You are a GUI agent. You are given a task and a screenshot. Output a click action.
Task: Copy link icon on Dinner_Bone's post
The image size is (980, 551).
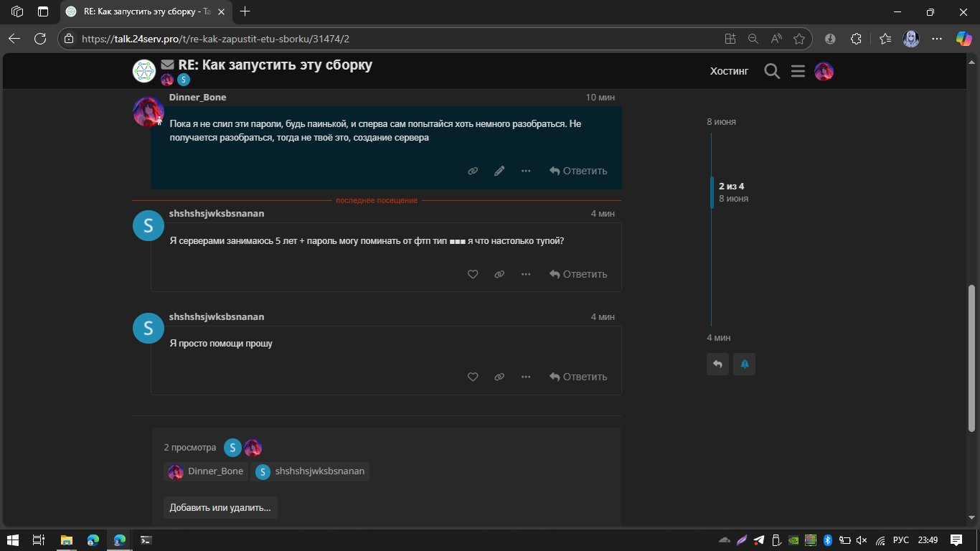[473, 171]
